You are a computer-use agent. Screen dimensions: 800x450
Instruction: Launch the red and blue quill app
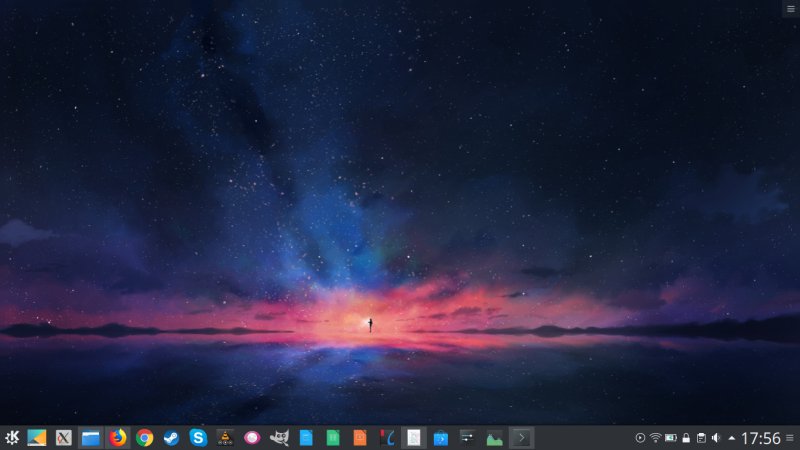(387, 438)
